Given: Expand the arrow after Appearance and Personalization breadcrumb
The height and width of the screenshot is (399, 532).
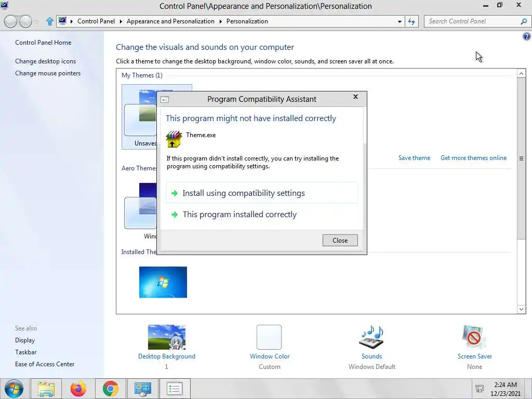Looking at the screenshot, I should tap(220, 21).
